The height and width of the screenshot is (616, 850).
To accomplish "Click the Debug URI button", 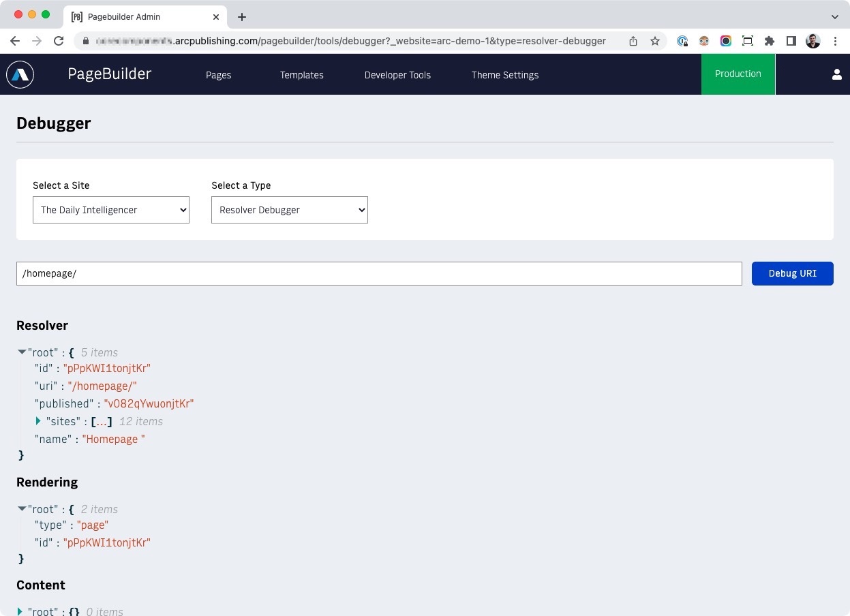I will tap(793, 273).
